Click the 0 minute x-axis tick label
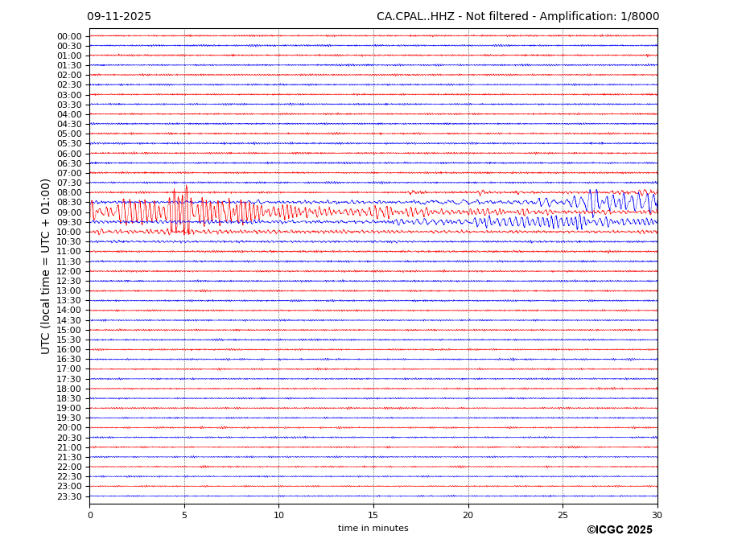 coord(90,515)
